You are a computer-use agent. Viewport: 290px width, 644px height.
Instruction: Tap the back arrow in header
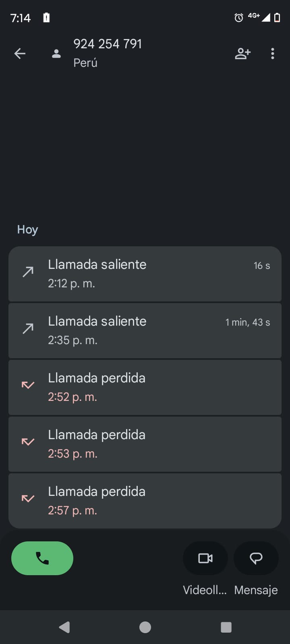click(20, 54)
